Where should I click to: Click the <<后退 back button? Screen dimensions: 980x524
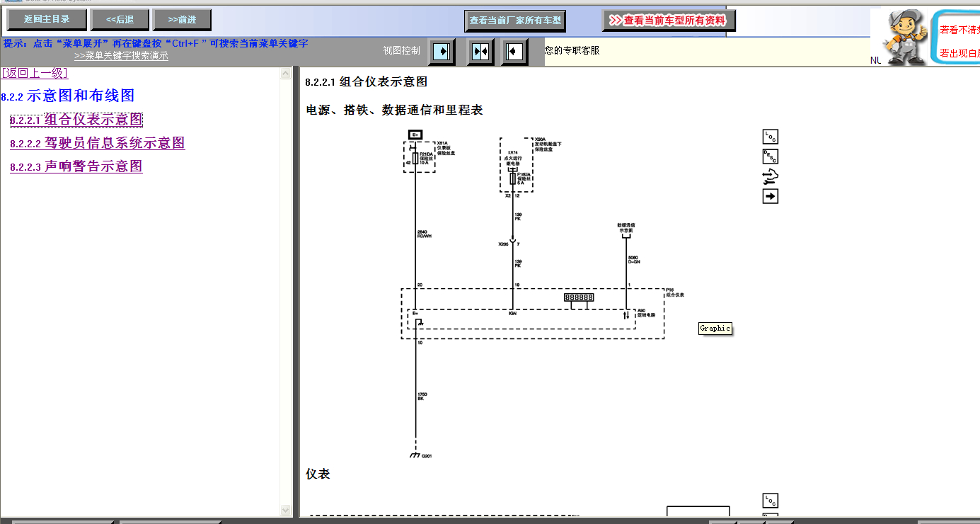click(120, 19)
